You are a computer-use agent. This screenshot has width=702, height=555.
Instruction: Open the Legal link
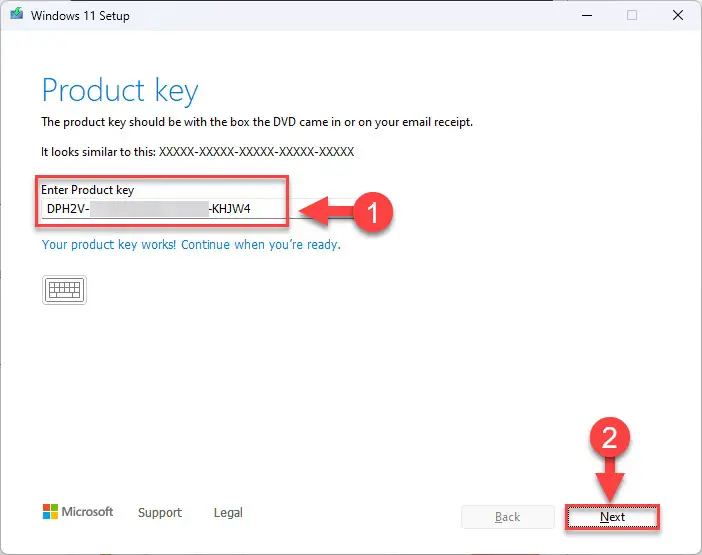tap(228, 512)
